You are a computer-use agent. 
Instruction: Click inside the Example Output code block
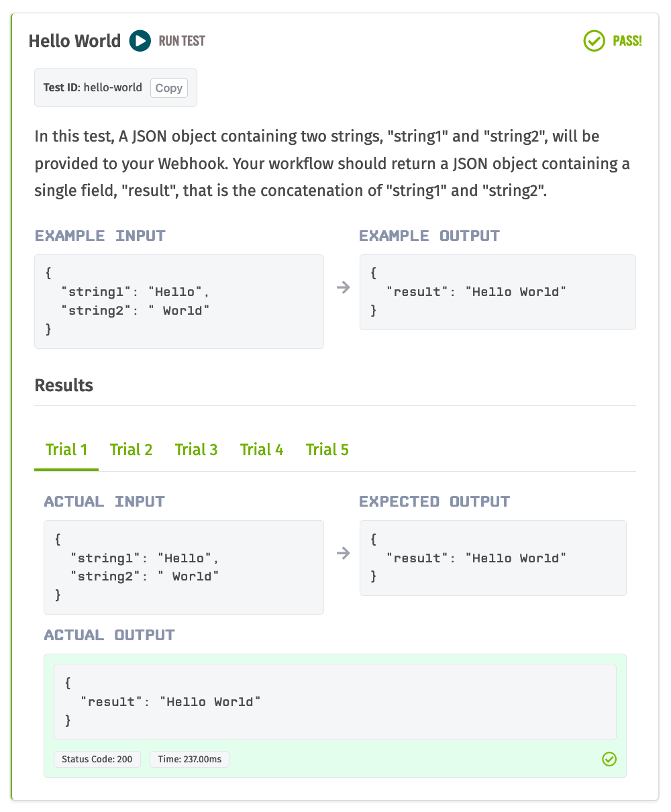(x=497, y=292)
